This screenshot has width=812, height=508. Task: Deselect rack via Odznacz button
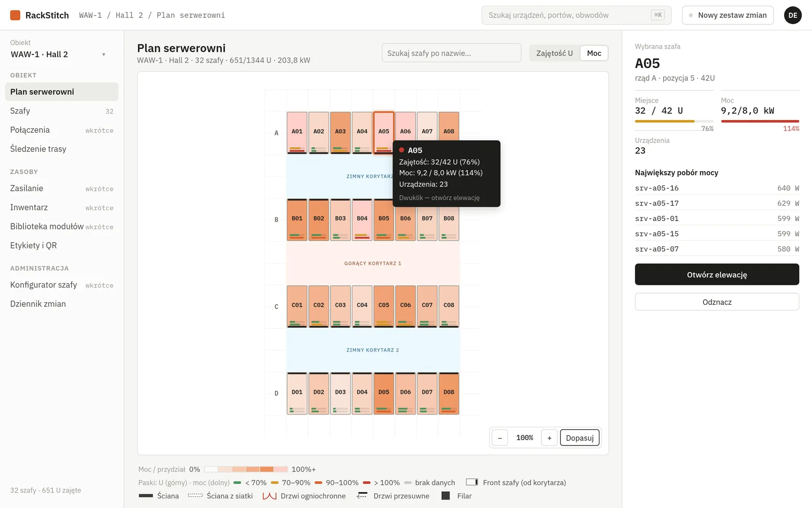click(x=717, y=302)
